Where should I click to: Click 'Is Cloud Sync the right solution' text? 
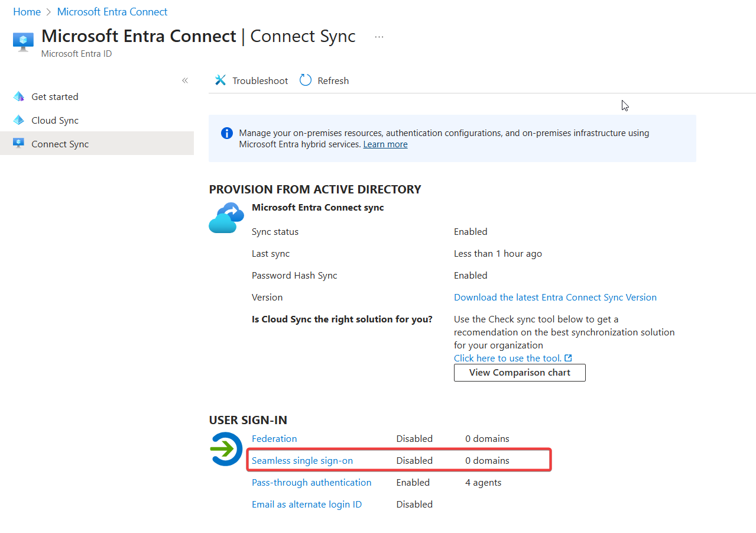pos(342,319)
